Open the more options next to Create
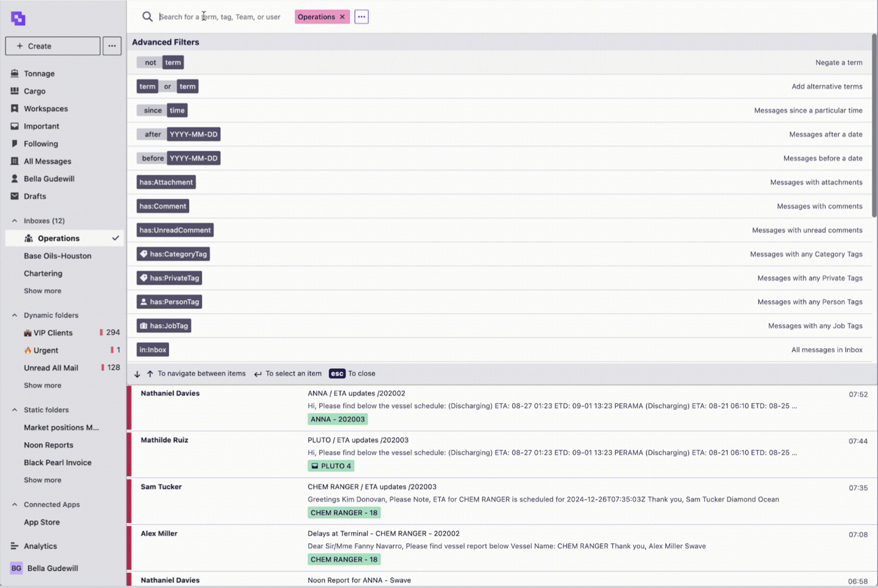 tap(112, 46)
